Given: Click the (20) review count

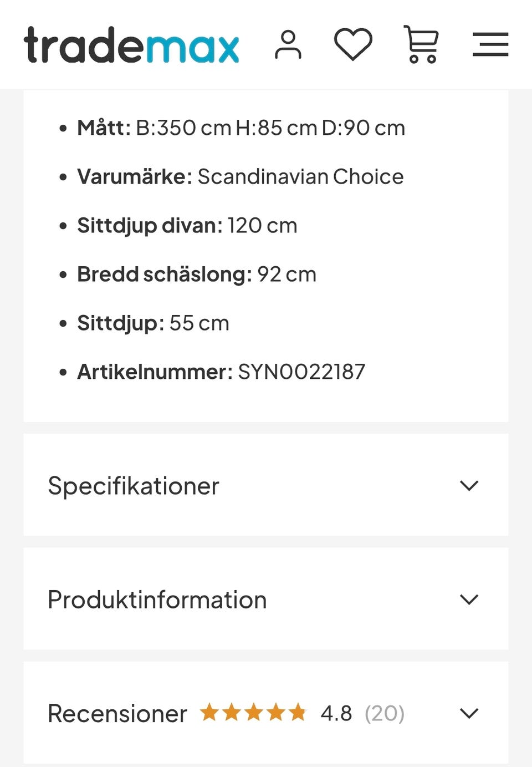Looking at the screenshot, I should [385, 713].
